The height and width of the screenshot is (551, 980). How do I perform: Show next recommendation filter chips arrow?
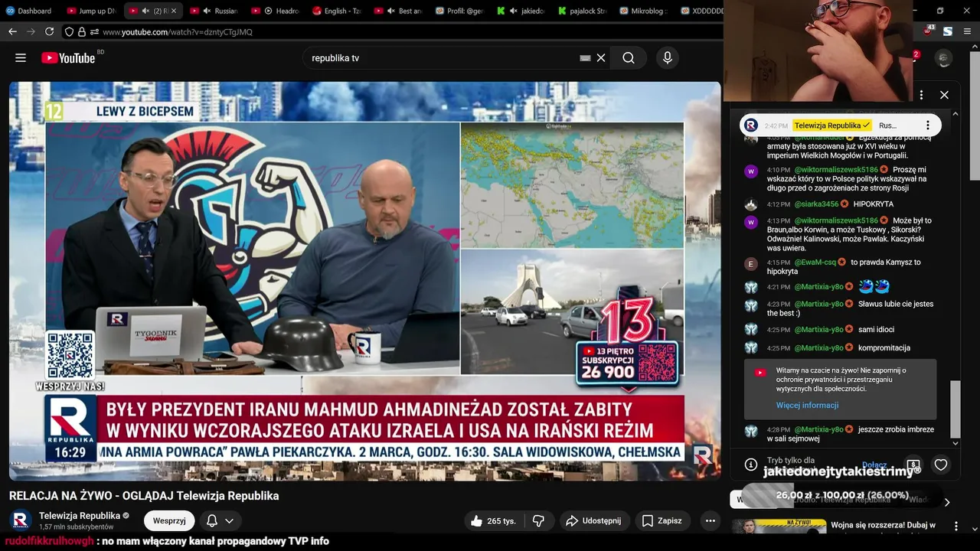tap(947, 502)
